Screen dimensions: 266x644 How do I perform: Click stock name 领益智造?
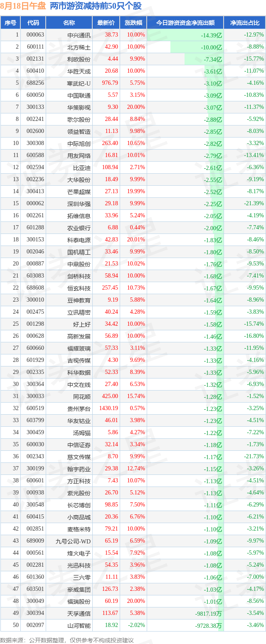click(79, 131)
